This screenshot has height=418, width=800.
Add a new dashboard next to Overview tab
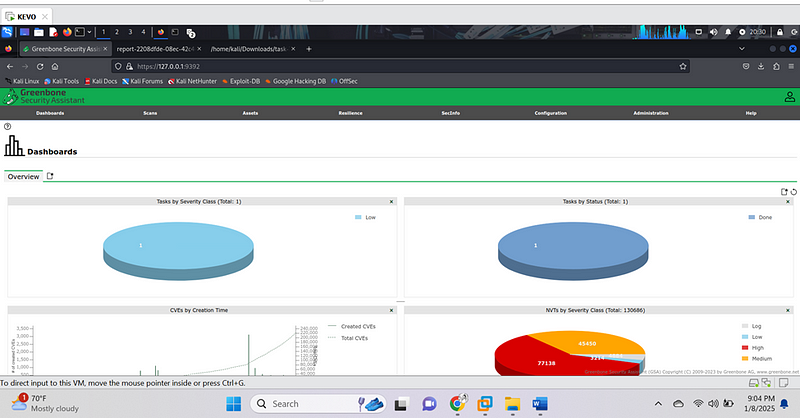[49, 176]
